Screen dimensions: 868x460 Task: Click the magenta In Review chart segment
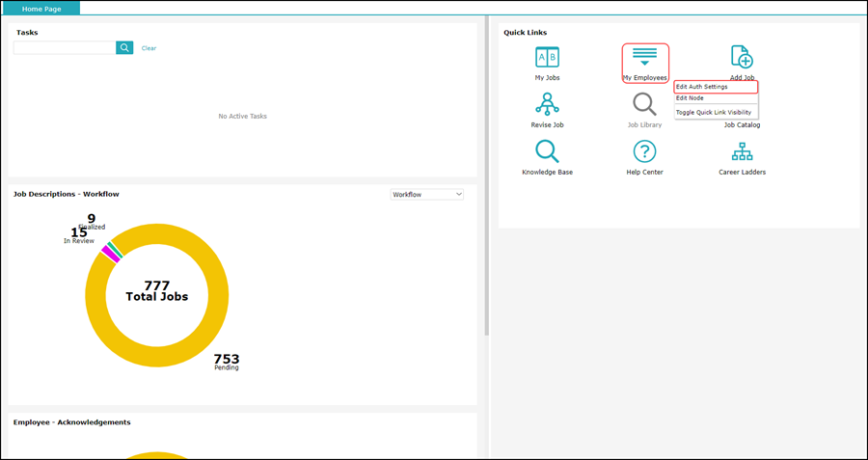pos(109,255)
